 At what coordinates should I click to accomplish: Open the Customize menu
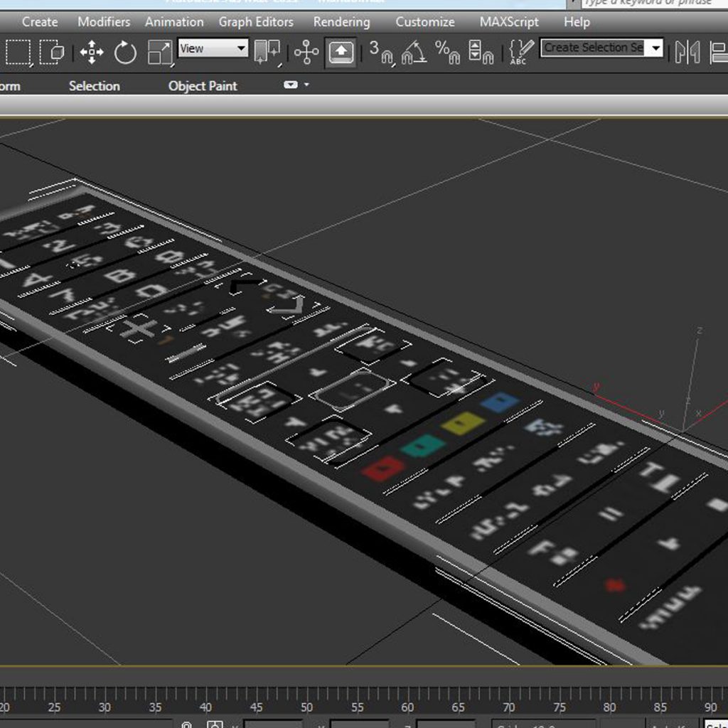[x=424, y=22]
